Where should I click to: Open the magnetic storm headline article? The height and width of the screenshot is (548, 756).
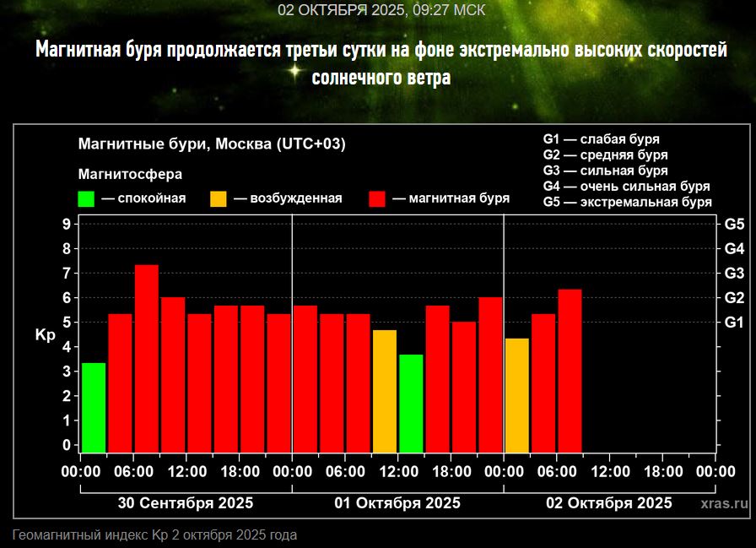pyautogui.click(x=381, y=63)
